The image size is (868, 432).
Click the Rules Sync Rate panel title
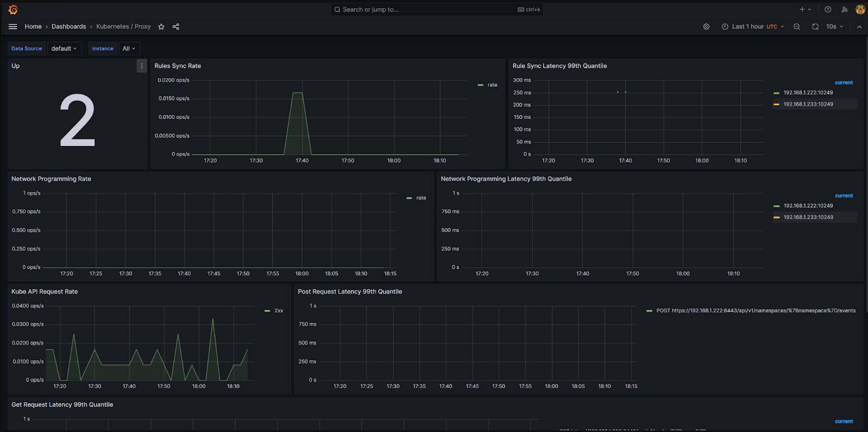pyautogui.click(x=178, y=66)
